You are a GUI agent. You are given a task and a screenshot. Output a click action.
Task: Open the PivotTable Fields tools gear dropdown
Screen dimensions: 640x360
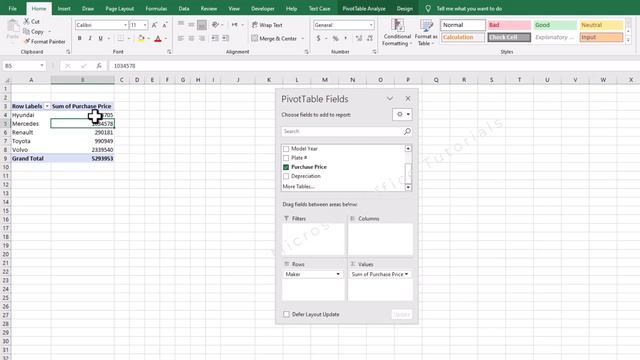click(x=402, y=114)
